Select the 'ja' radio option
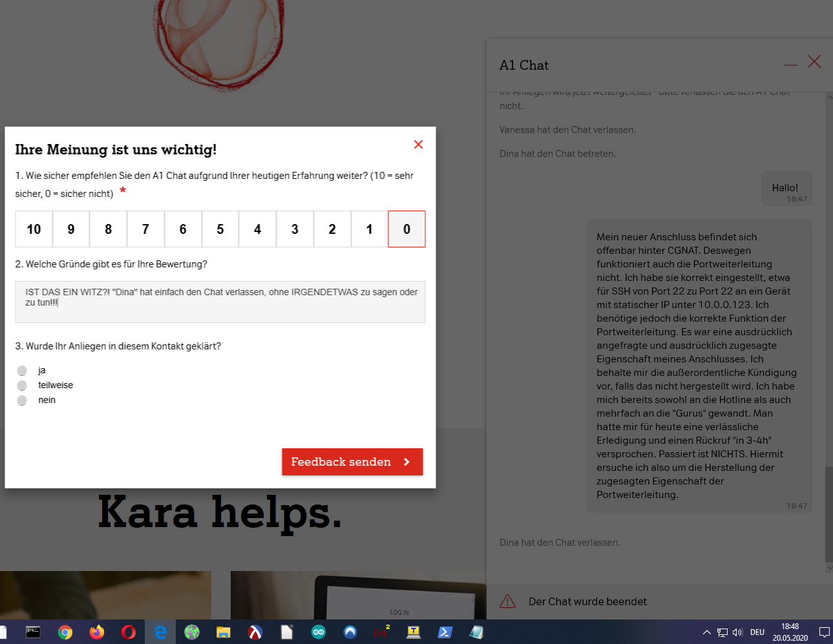 coord(22,371)
